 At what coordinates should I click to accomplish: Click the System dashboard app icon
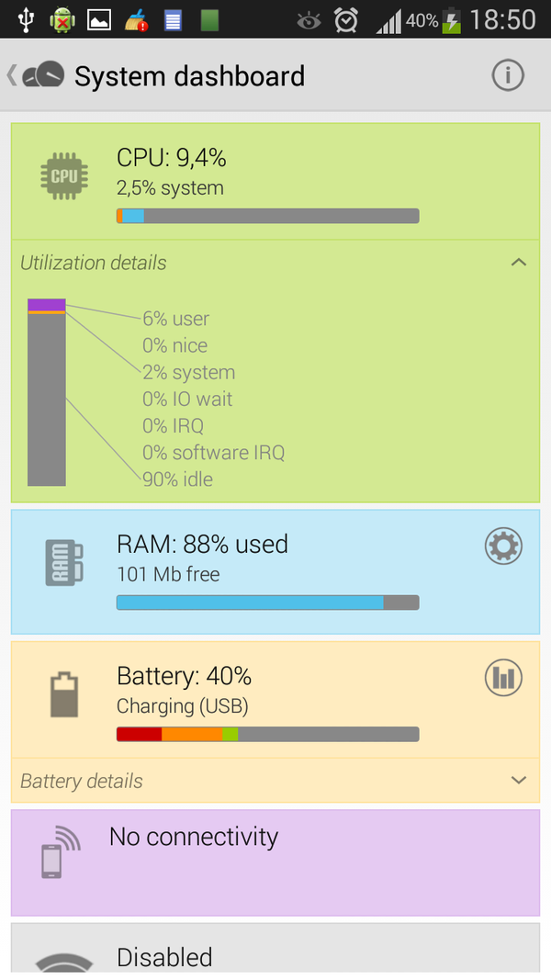click(42, 73)
